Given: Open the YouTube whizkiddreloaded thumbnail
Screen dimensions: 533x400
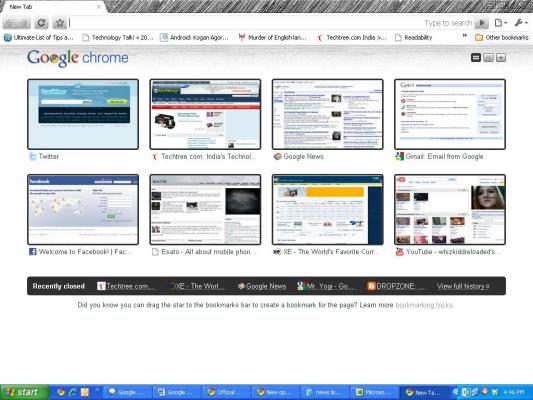Looking at the screenshot, I should (x=450, y=209).
